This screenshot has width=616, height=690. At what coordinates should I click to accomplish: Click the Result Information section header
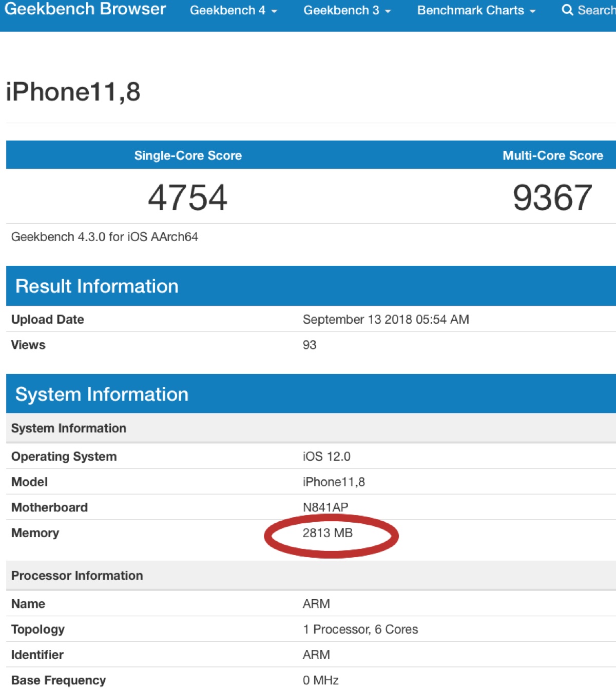[x=97, y=286]
